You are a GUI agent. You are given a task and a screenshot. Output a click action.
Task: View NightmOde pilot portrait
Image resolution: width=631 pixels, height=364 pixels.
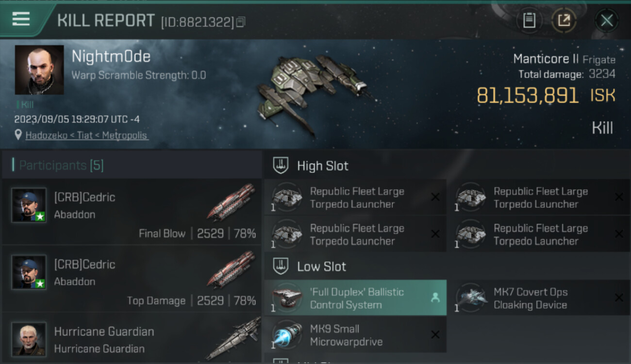tap(39, 70)
